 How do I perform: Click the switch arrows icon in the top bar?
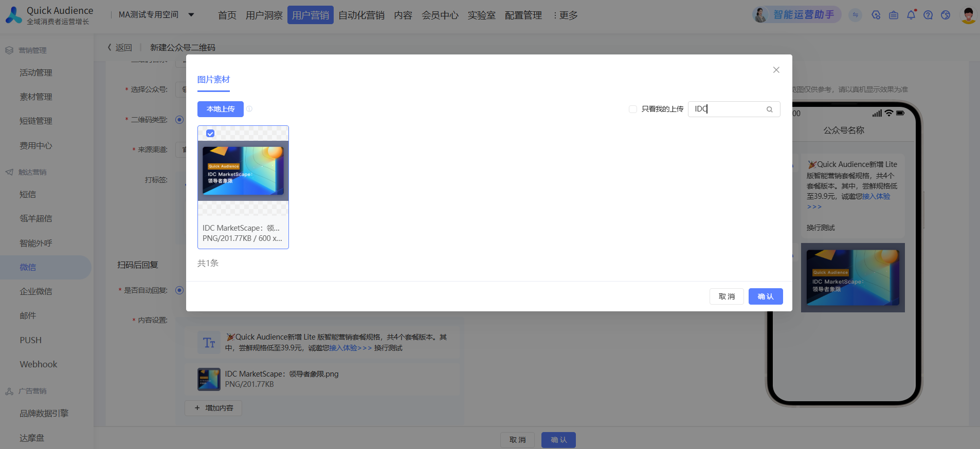pos(856,15)
